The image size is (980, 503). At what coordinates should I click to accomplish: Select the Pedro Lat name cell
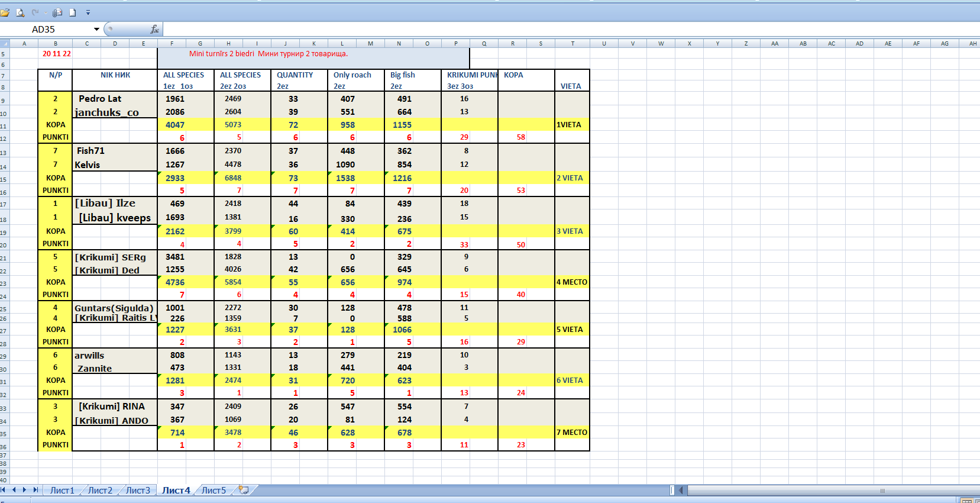pos(115,99)
